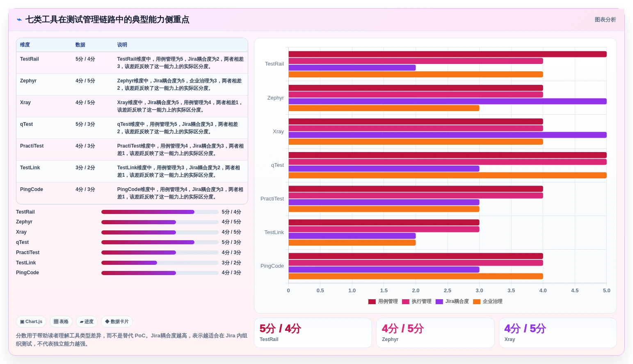The width and height of the screenshot is (633, 364).
Task: Click the Xray progress bar
Action: (160, 232)
